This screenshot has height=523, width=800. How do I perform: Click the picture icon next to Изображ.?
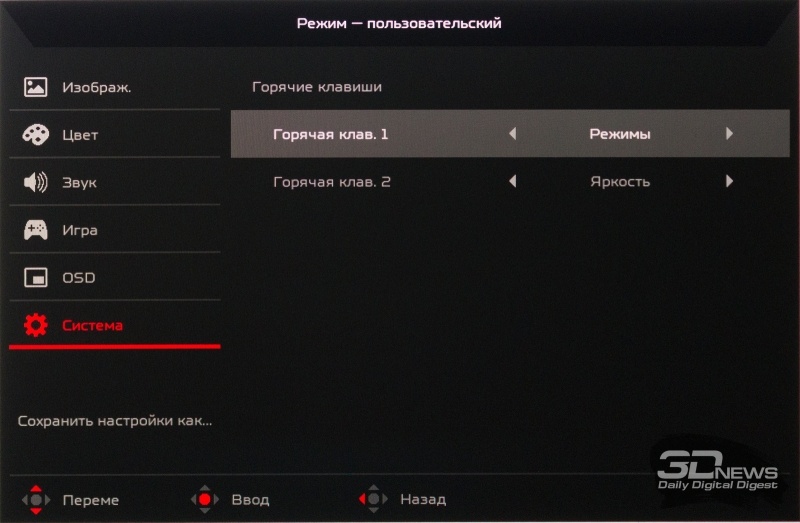[36, 87]
